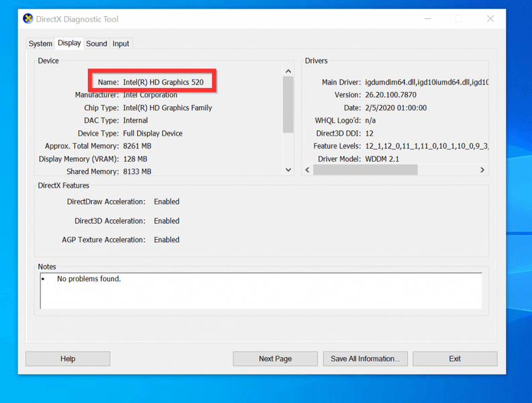The image size is (532, 403).
Task: Click the DirectX Diagnostic Tool title text
Action: (77, 19)
